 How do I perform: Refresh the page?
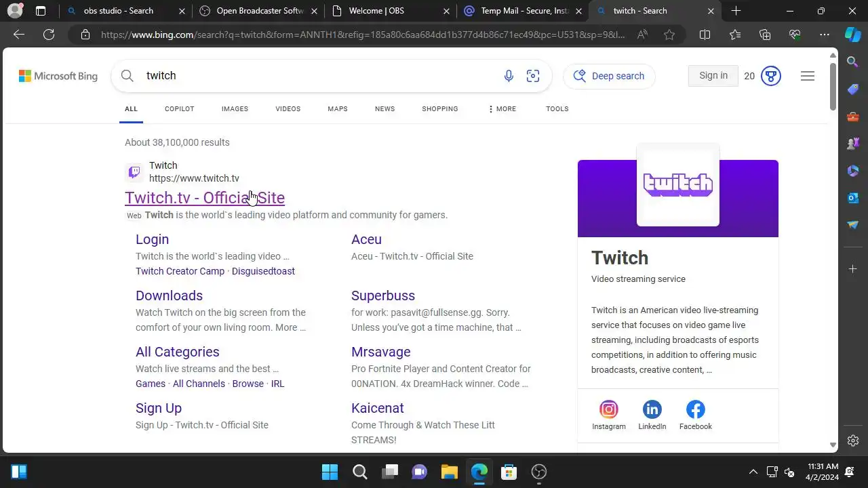click(x=49, y=35)
